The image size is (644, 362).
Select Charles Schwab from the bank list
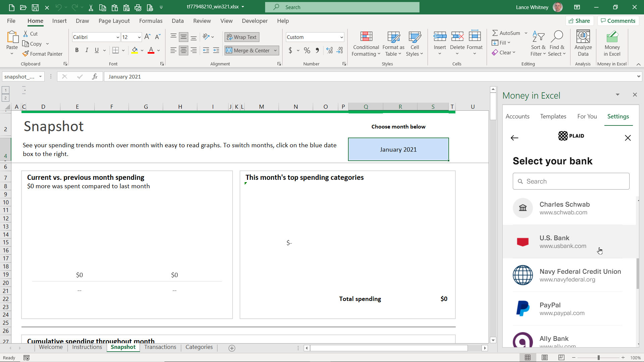(x=569, y=208)
